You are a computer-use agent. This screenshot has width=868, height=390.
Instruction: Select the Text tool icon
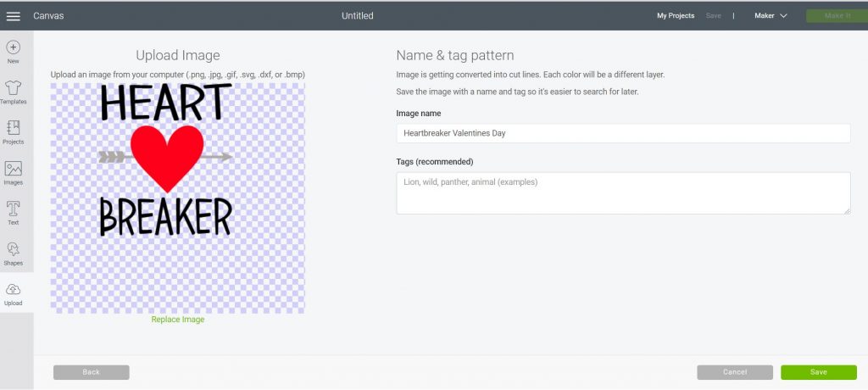(x=14, y=209)
